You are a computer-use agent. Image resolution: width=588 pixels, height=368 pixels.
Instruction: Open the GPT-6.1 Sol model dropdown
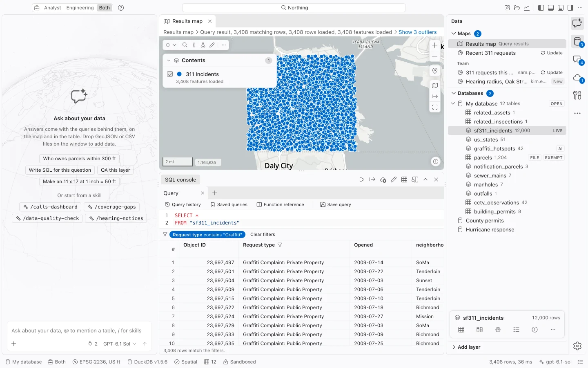(120, 344)
